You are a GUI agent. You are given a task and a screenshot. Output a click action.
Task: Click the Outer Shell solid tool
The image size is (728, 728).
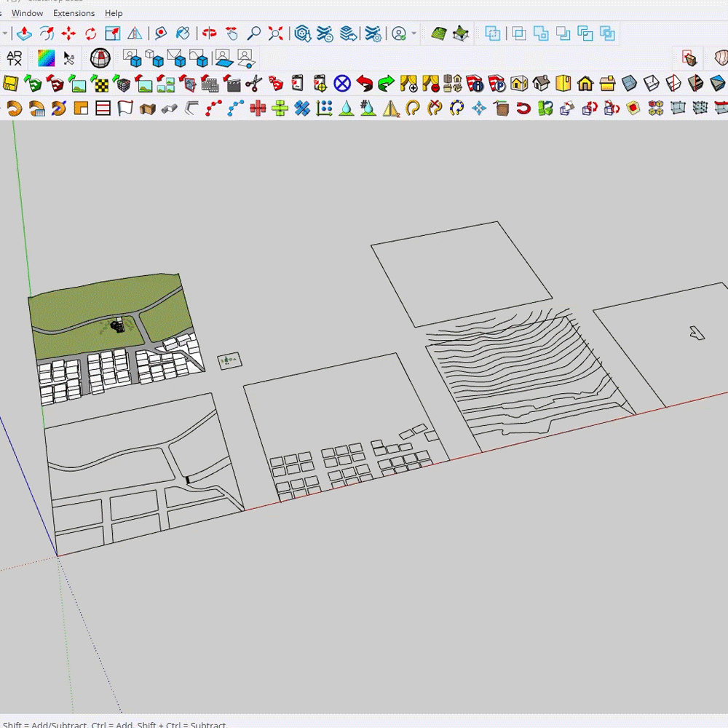pyautogui.click(x=493, y=33)
